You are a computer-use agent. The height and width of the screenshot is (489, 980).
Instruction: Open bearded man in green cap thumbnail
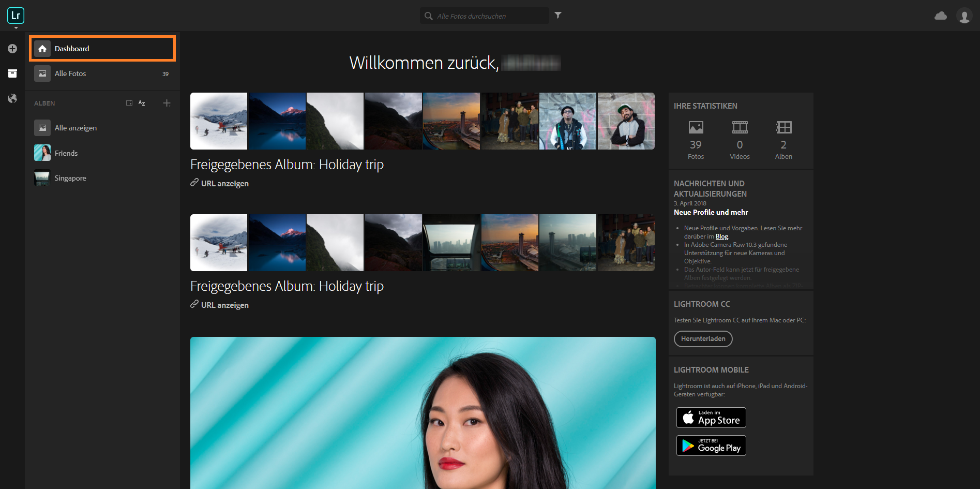pos(626,121)
